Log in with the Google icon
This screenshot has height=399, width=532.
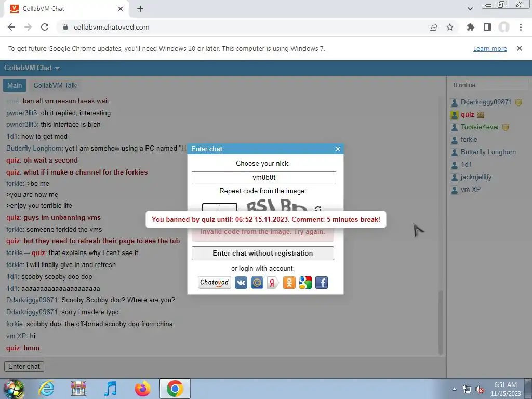[x=305, y=282]
